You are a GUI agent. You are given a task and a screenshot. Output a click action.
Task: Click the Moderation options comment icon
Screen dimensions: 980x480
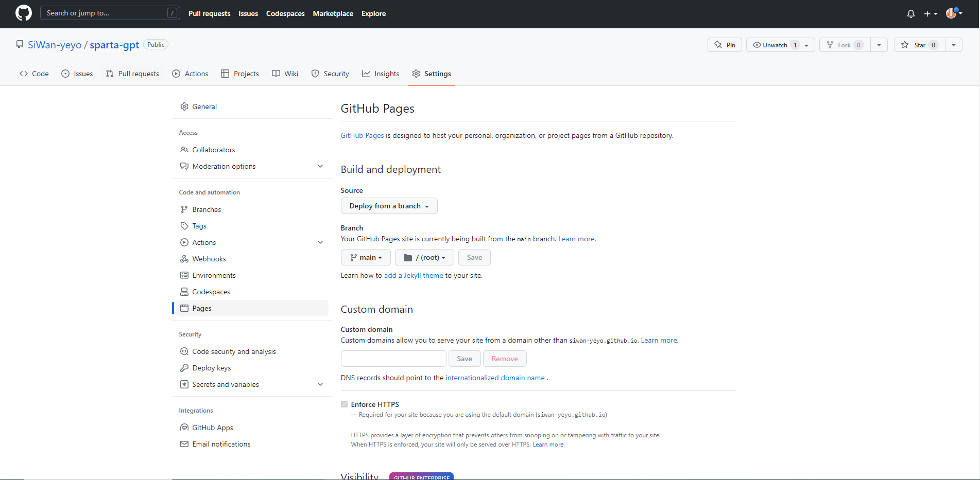click(x=184, y=166)
